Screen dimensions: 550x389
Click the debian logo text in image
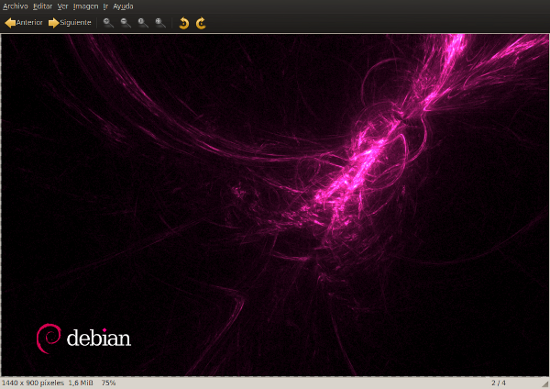tap(99, 338)
